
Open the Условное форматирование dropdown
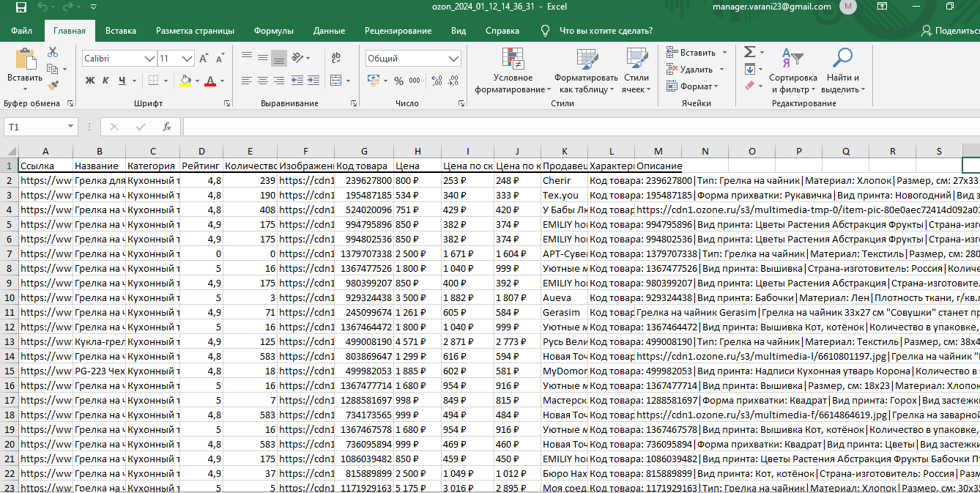(513, 73)
